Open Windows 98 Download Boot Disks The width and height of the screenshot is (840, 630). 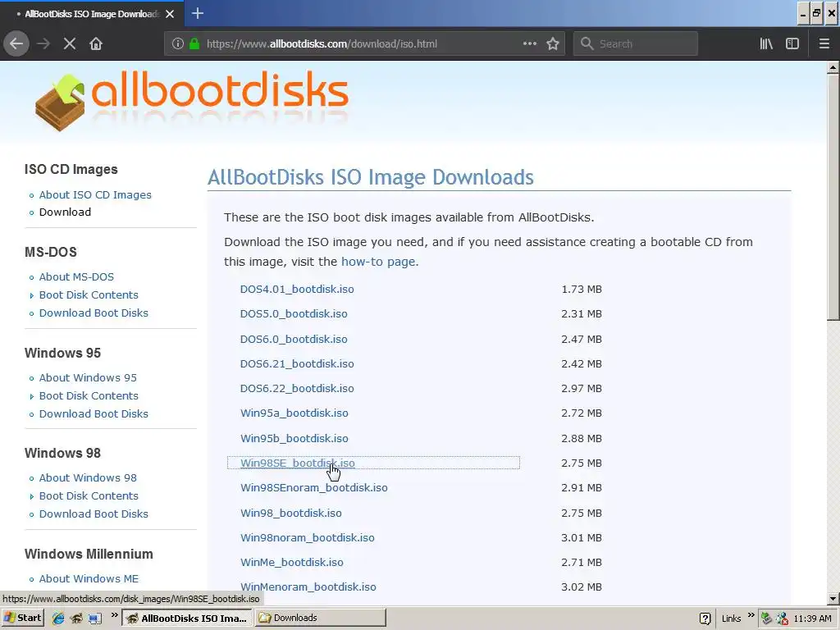(x=94, y=514)
